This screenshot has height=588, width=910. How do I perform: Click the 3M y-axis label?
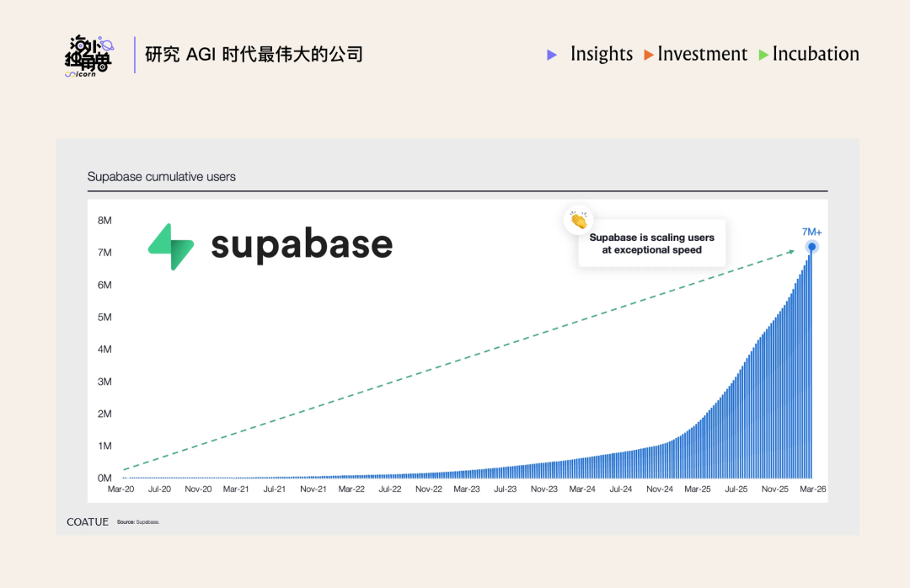[x=104, y=382]
